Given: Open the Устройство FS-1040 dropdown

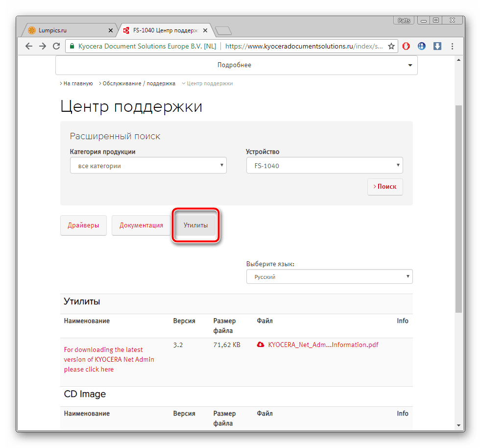Looking at the screenshot, I should pyautogui.click(x=324, y=166).
